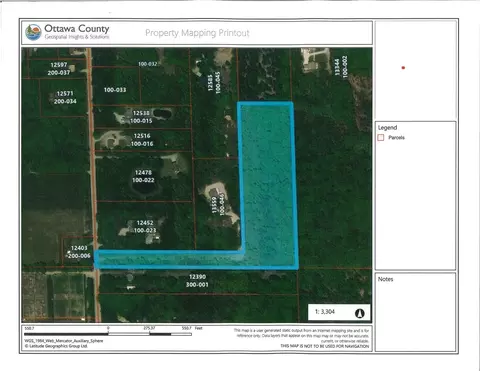Select the blue highlighted L-shaped parcel
Screen dimensions: 480x371
tap(267, 187)
